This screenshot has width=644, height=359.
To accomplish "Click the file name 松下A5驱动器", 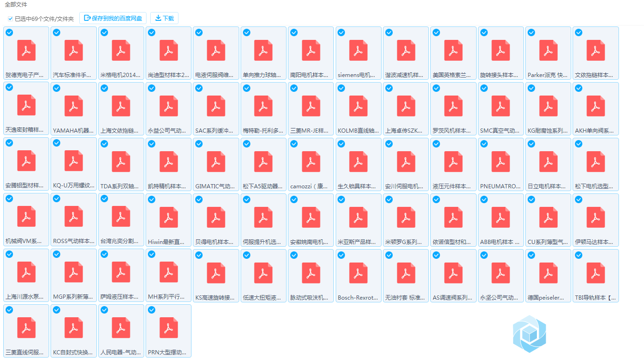I will click(263, 186).
